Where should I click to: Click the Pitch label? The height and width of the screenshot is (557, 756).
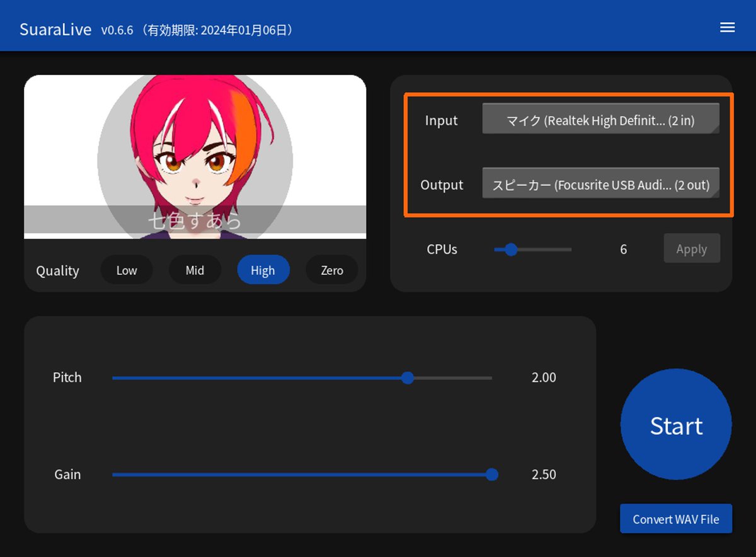[x=67, y=377]
